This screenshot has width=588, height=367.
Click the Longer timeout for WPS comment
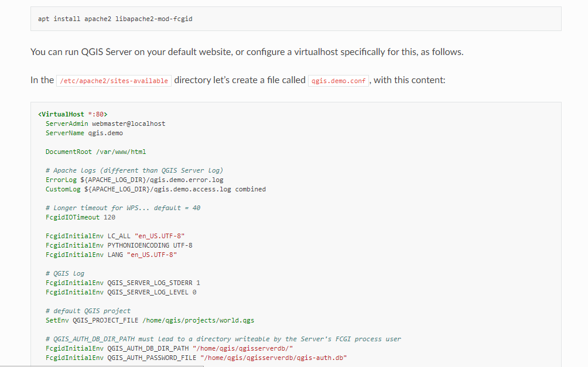[123, 208]
